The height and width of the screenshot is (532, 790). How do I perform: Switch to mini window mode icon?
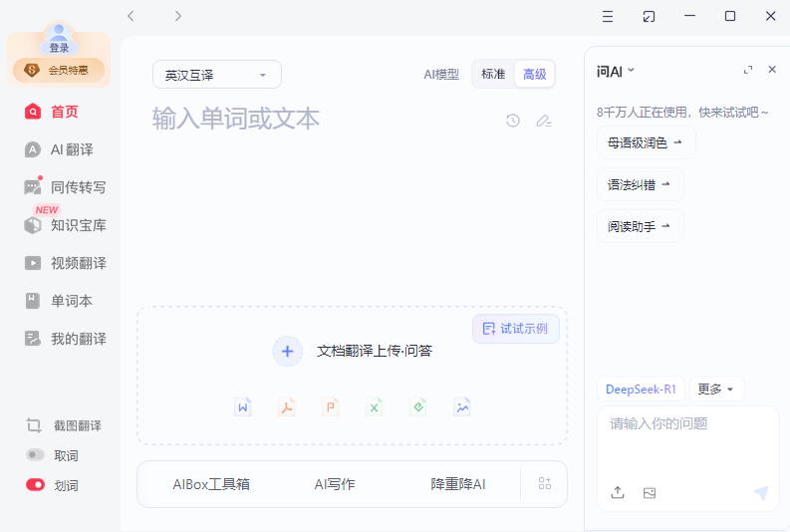click(649, 17)
